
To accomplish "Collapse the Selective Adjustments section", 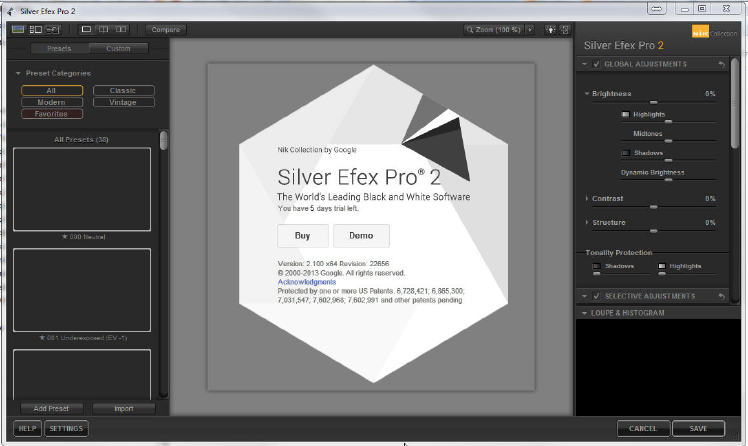I will pos(584,296).
